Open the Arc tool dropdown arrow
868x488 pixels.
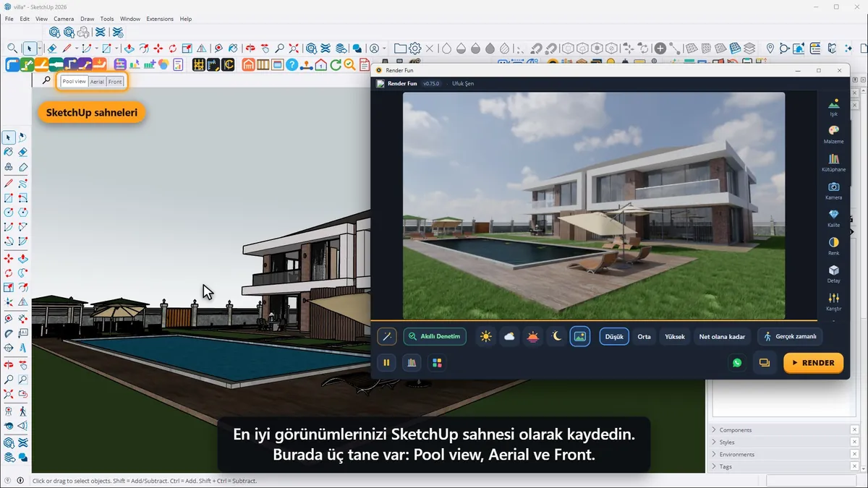coord(97,48)
